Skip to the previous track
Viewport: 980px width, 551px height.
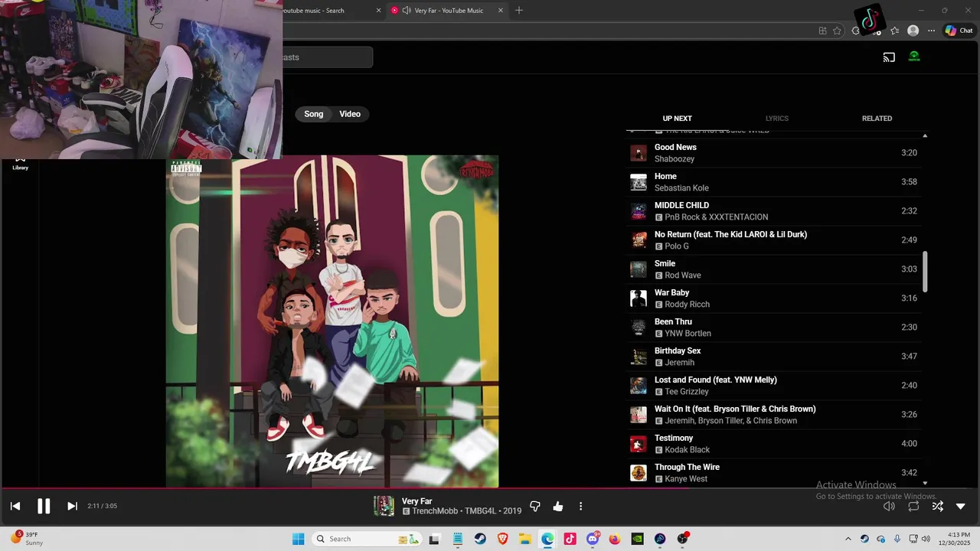pyautogui.click(x=15, y=506)
